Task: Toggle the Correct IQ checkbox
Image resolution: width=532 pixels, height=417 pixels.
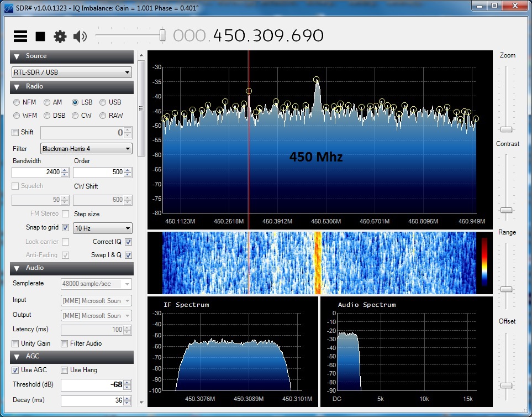Action: pyautogui.click(x=128, y=242)
